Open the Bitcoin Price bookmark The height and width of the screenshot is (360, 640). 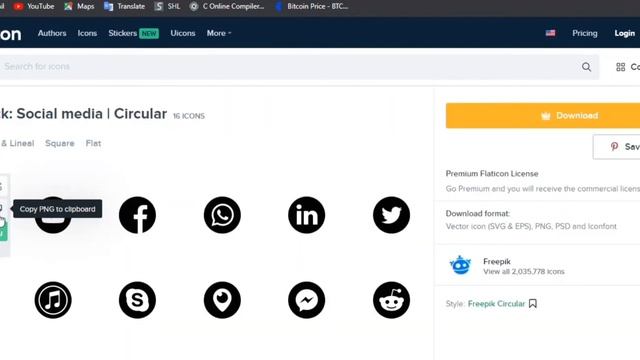(x=312, y=6)
